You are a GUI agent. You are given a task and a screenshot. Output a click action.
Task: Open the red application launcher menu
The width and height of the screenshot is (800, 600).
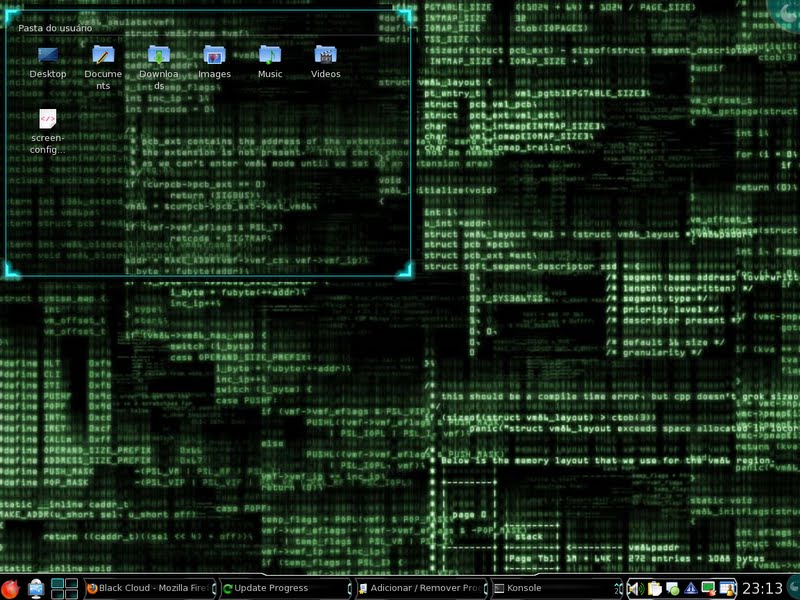10,588
